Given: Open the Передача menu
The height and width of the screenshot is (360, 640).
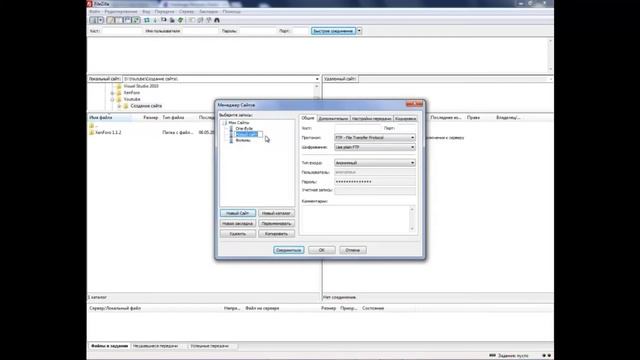Looking at the screenshot, I should coord(164,11).
